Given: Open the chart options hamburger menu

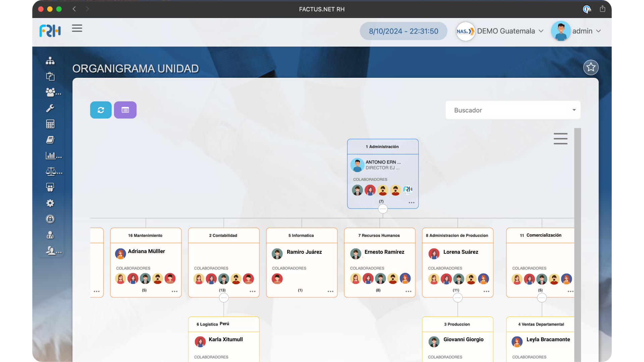Looking at the screenshot, I should 560,138.
